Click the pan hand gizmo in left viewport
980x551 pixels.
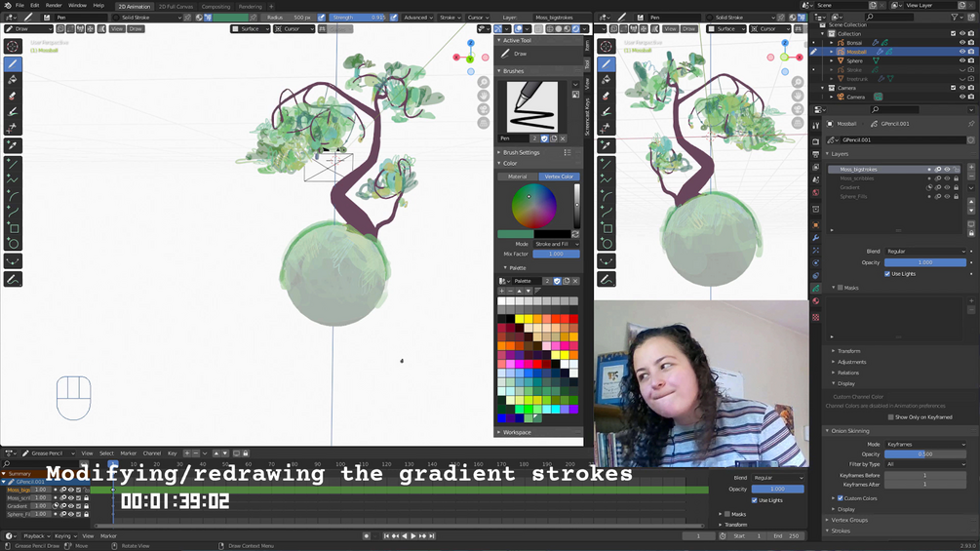(x=483, y=96)
